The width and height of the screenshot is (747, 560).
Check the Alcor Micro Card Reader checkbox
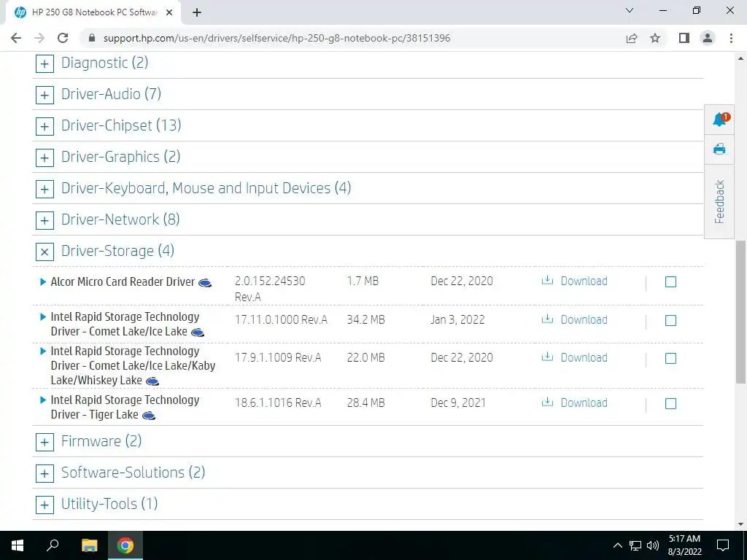(670, 282)
